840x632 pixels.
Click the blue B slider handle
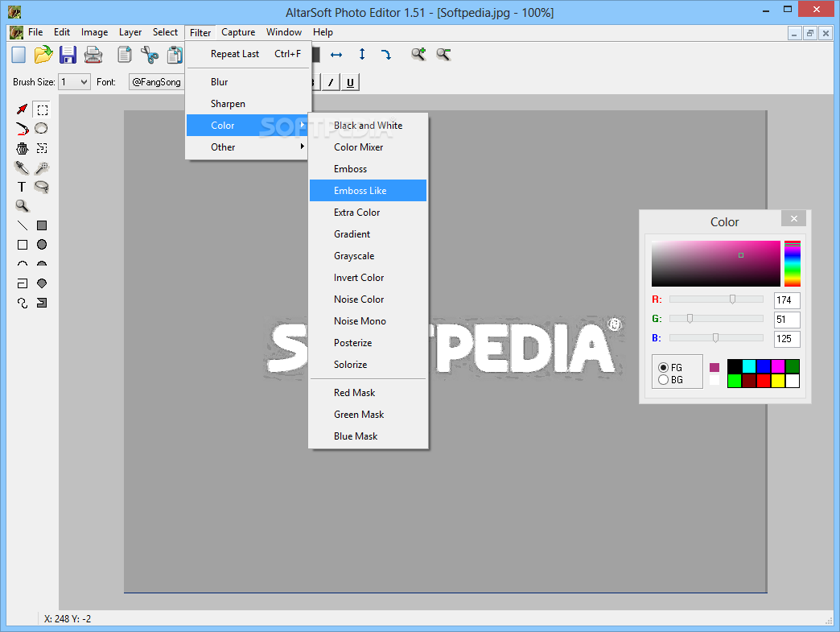point(716,337)
